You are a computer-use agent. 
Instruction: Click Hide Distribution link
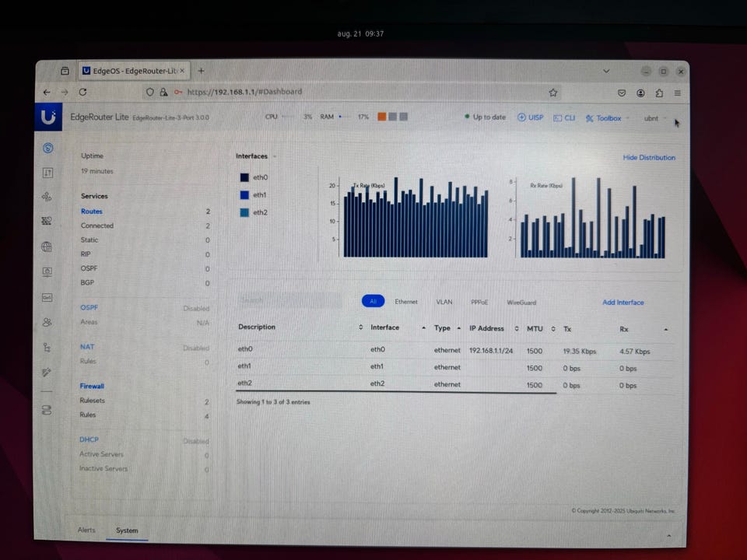649,157
